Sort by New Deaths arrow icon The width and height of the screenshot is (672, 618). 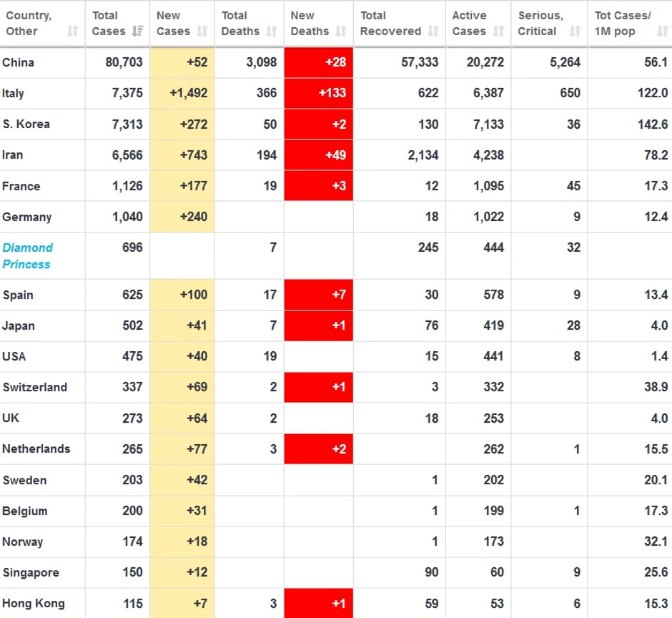pyautogui.click(x=341, y=31)
